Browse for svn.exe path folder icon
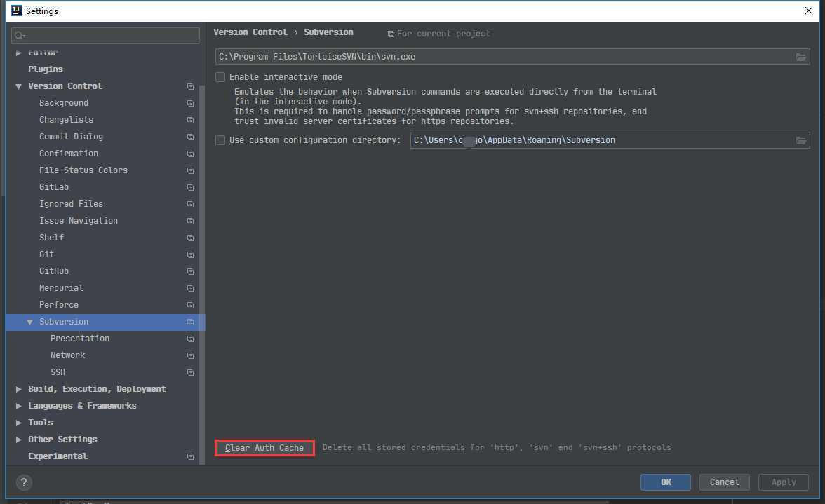The height and width of the screenshot is (504, 825). [801, 57]
